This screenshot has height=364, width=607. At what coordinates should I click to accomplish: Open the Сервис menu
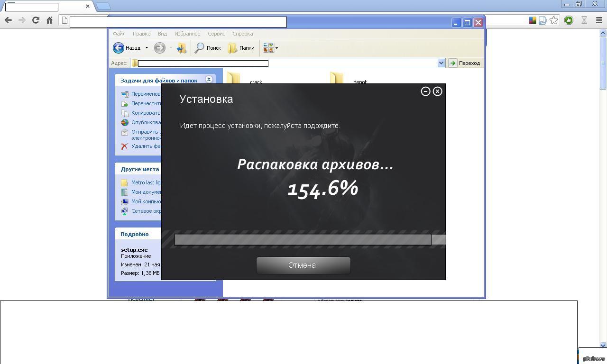click(x=216, y=34)
